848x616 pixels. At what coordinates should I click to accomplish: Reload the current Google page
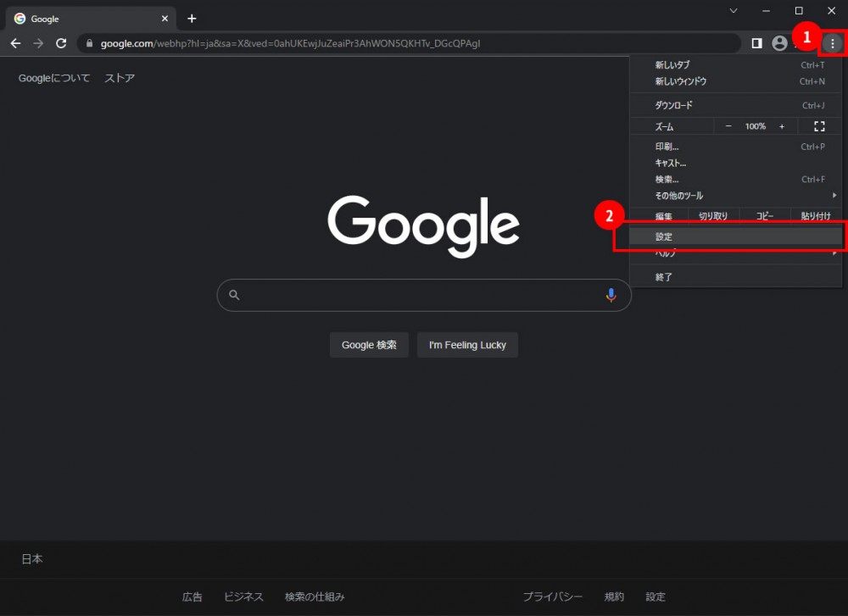pyautogui.click(x=61, y=43)
